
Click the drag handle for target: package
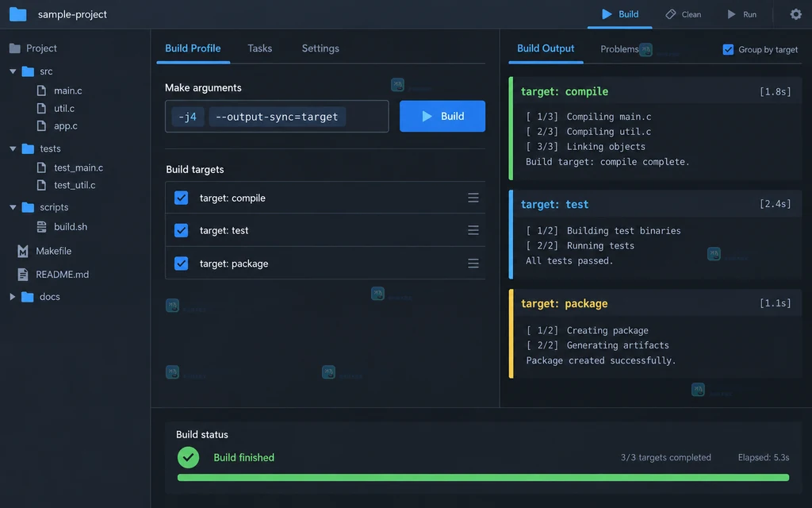point(473,264)
